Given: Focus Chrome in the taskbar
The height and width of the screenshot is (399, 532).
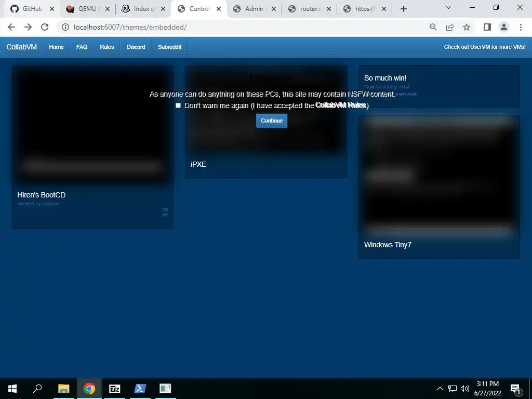Looking at the screenshot, I should 89,389.
